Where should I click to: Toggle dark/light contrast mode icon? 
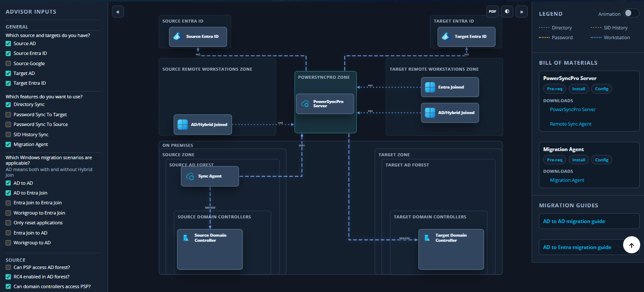[x=507, y=11]
